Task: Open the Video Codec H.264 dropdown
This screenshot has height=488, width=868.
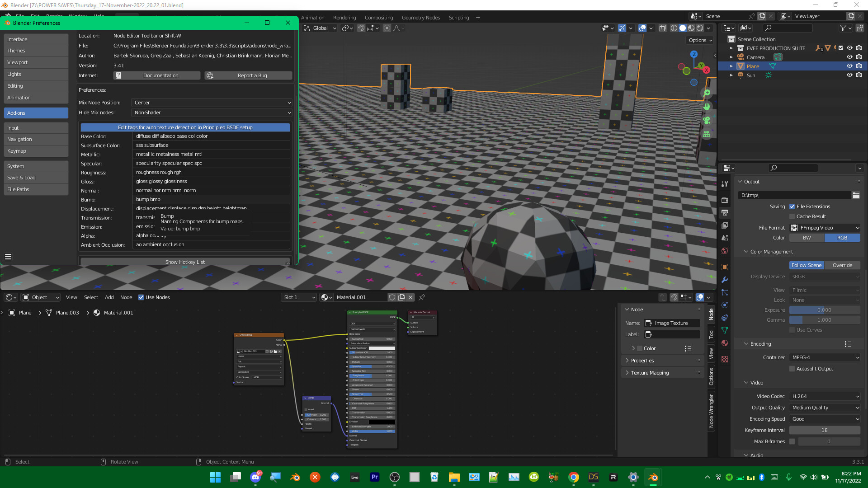Action: 825,396
